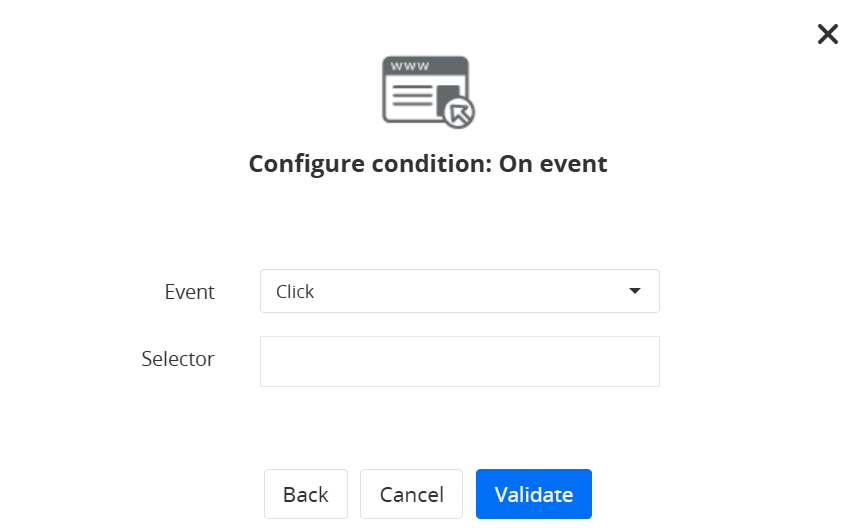
Task: Open the Event combo box
Action: [459, 291]
